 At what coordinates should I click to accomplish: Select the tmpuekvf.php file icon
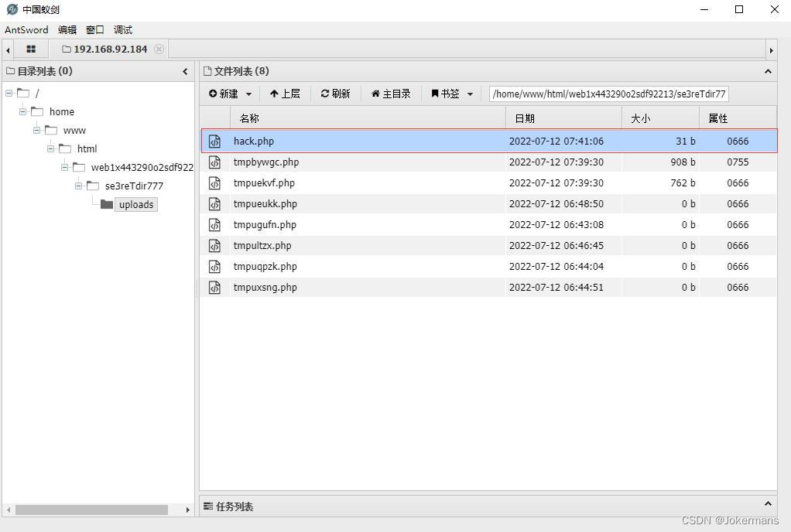coord(215,182)
